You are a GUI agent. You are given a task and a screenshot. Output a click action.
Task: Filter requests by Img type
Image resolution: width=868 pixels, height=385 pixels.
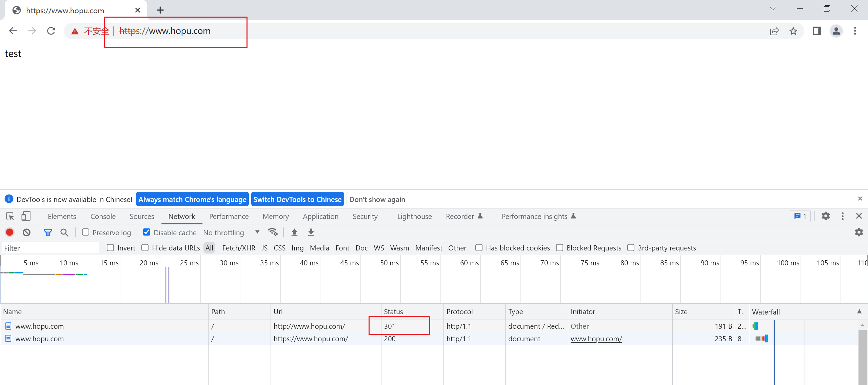coord(297,248)
